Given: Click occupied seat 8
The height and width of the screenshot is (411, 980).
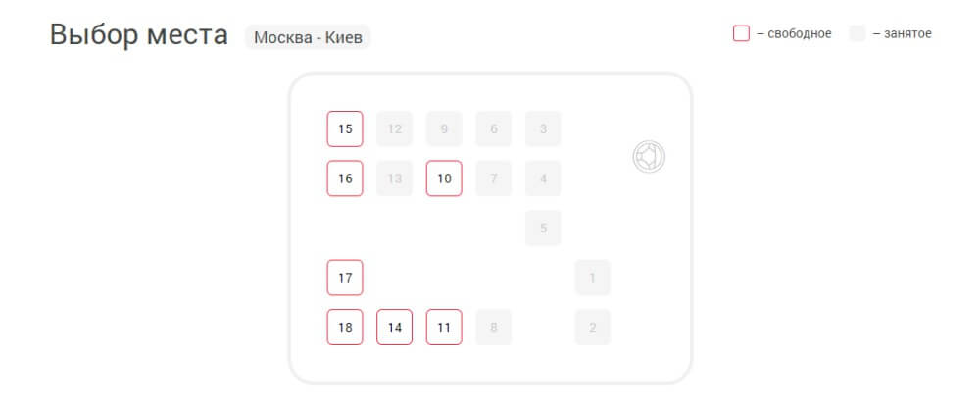Looking at the screenshot, I should click(494, 328).
